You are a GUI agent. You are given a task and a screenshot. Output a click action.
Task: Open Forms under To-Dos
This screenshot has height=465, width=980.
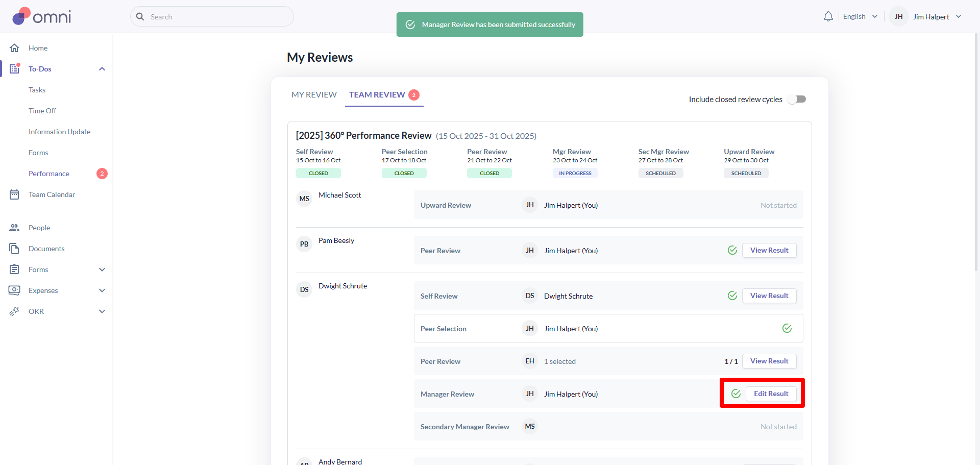click(x=38, y=153)
